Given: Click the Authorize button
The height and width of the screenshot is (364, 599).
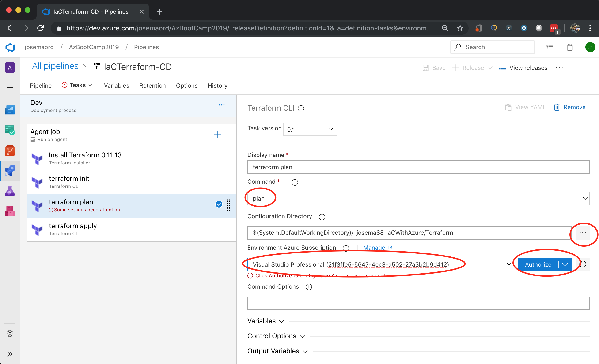Looking at the screenshot, I should click(x=538, y=264).
